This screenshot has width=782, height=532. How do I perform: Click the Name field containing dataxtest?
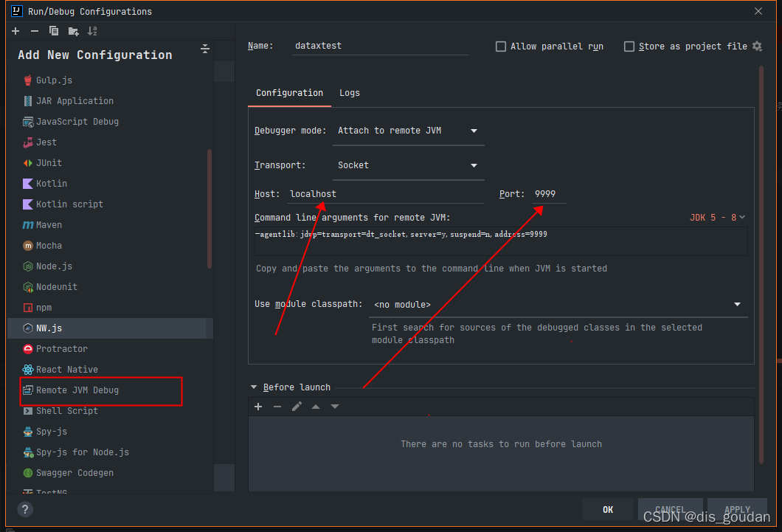(380, 46)
